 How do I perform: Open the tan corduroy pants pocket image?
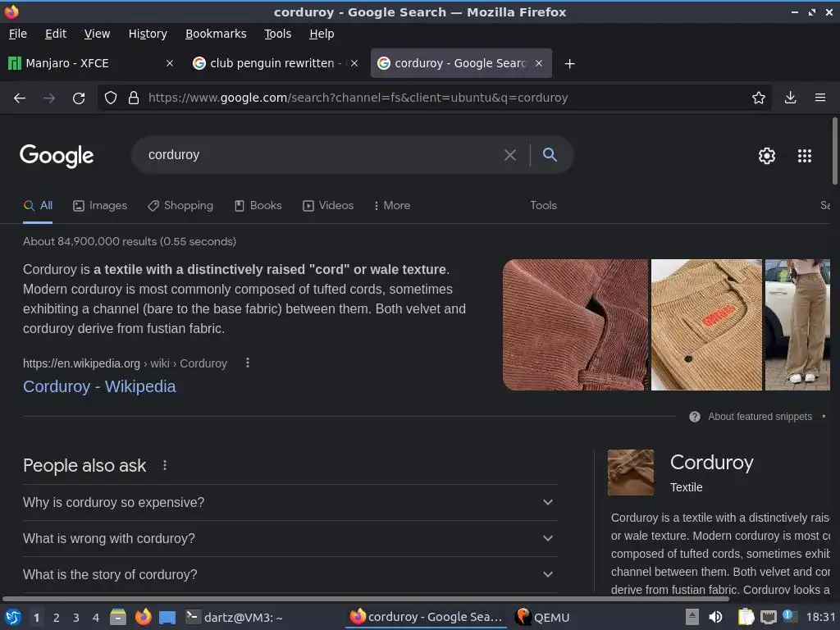point(706,325)
